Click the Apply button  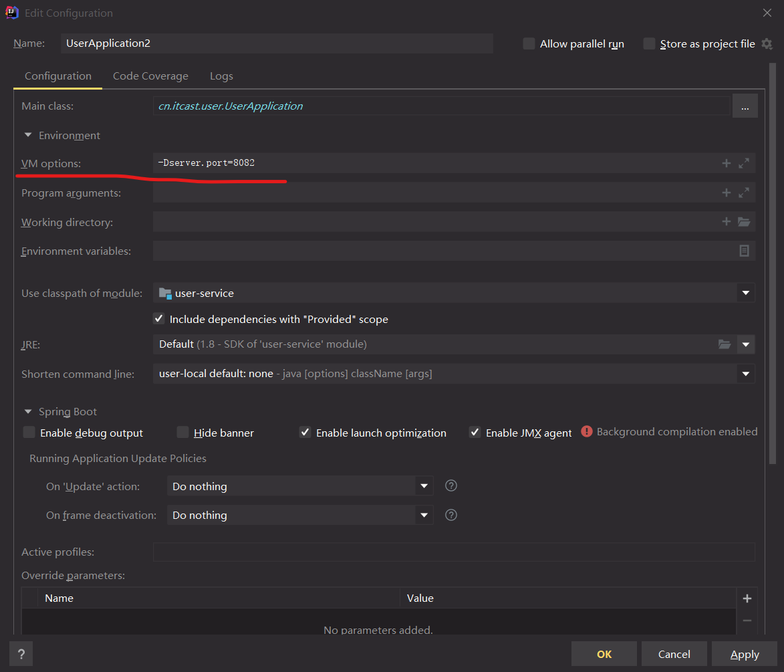(x=744, y=654)
